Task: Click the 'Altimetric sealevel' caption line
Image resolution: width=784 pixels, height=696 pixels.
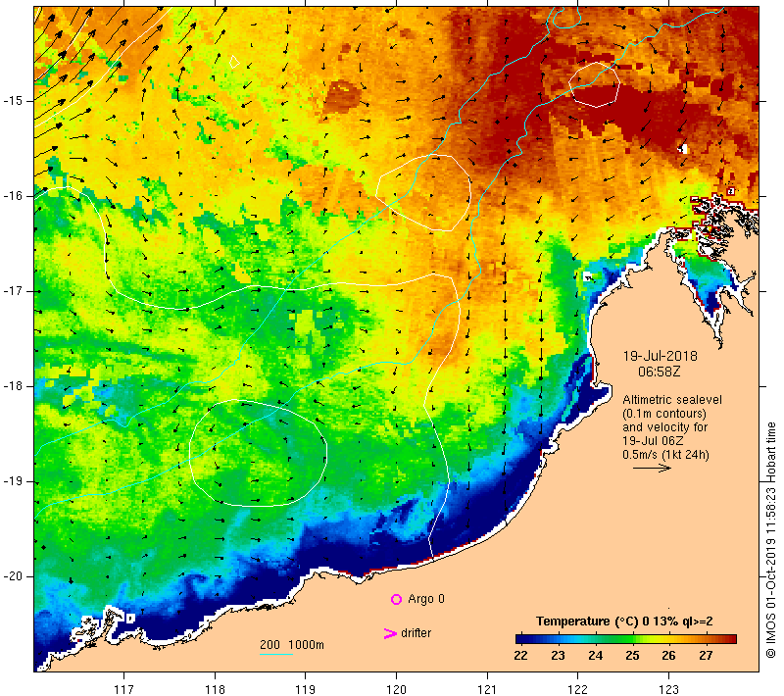Action: (x=672, y=400)
